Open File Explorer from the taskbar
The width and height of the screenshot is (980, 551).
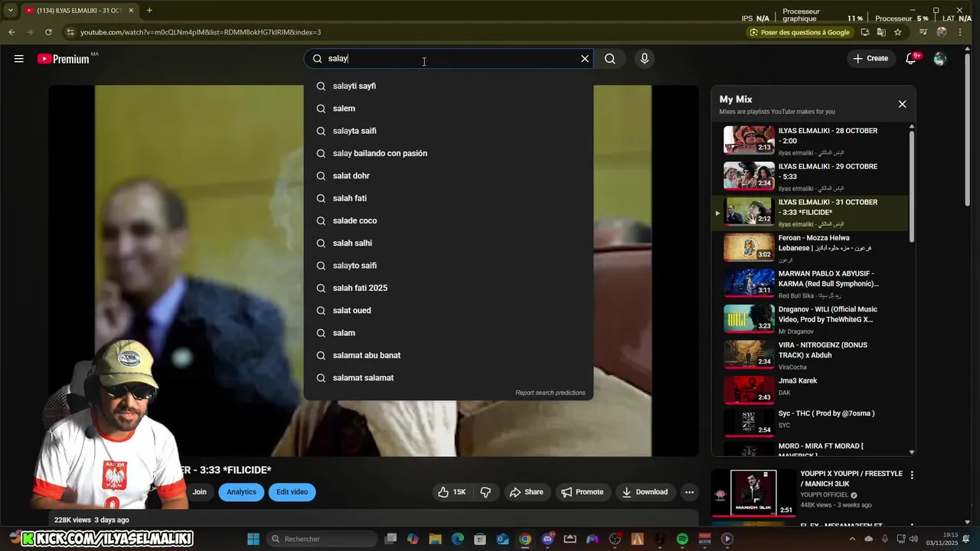435,539
